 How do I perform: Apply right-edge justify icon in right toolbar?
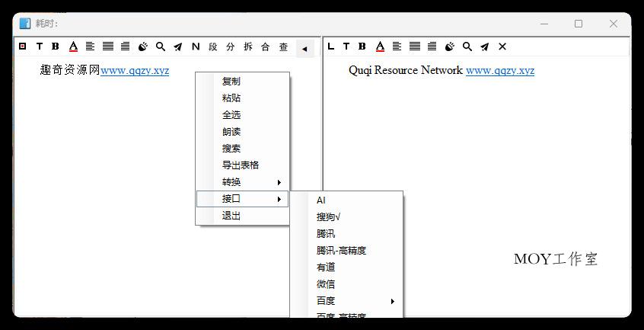click(x=432, y=46)
